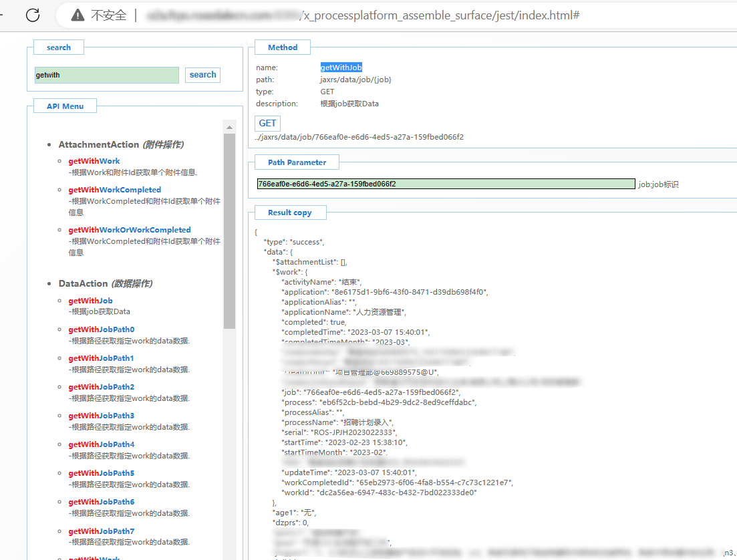
Task: Click the "workCompletedId" line in result
Action: (x=397, y=482)
